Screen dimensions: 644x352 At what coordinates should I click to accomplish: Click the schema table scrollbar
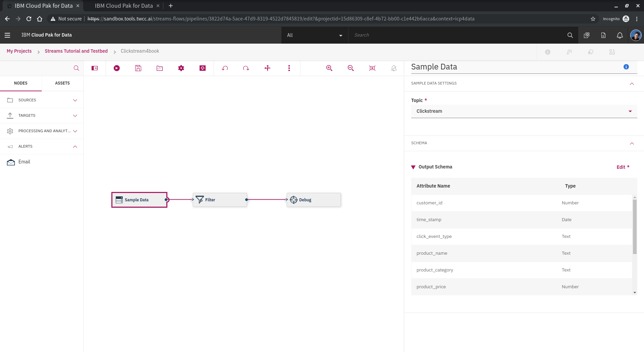point(635,227)
